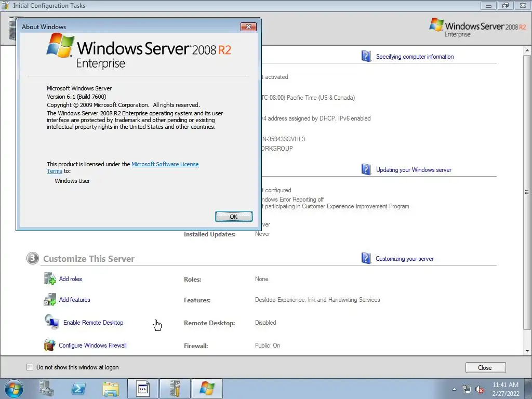This screenshot has width=532, height=399.
Task: Open Windows Explorer from taskbar
Action: click(111, 389)
